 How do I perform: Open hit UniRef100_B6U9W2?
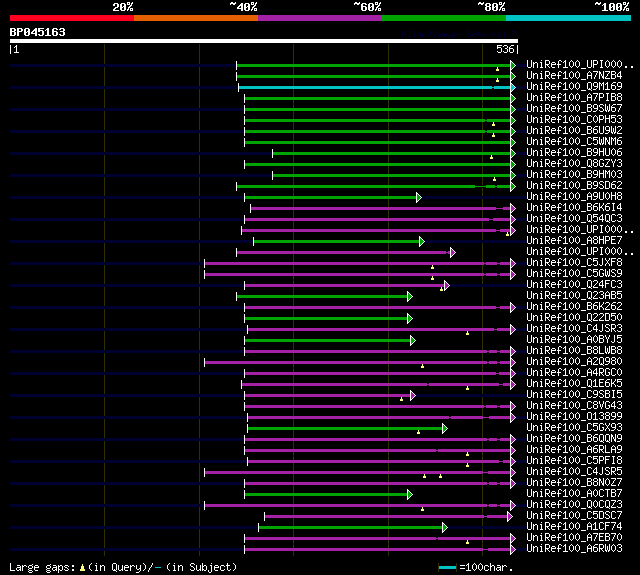pyautogui.click(x=574, y=131)
